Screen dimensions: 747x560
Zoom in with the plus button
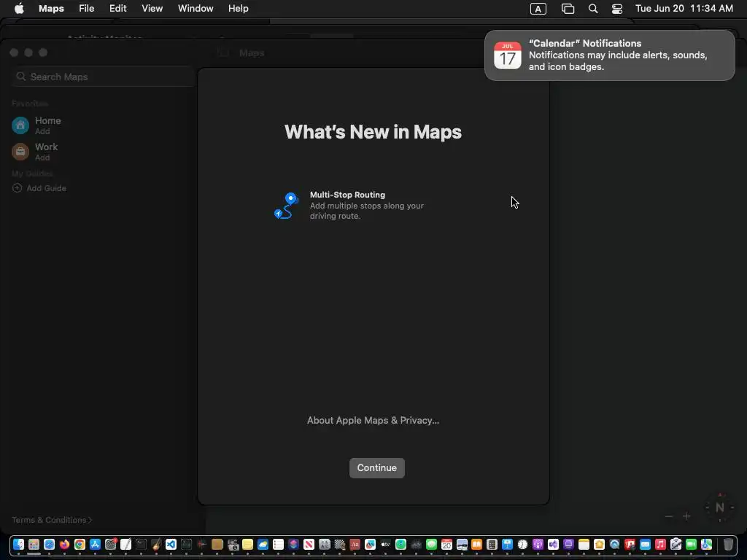click(x=686, y=516)
